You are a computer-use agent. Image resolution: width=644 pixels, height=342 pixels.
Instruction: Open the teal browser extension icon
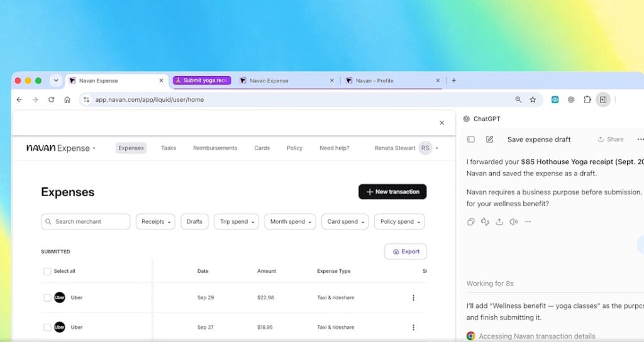tap(555, 99)
